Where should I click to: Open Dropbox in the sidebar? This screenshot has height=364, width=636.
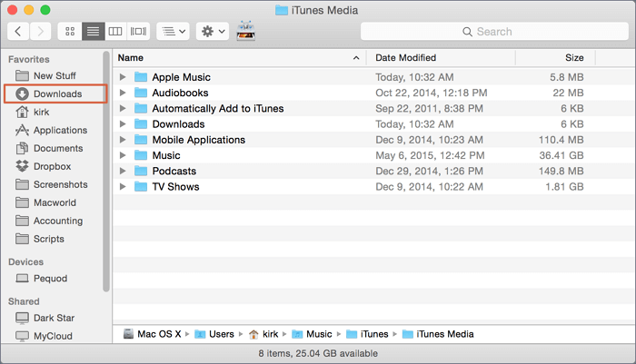[51, 166]
